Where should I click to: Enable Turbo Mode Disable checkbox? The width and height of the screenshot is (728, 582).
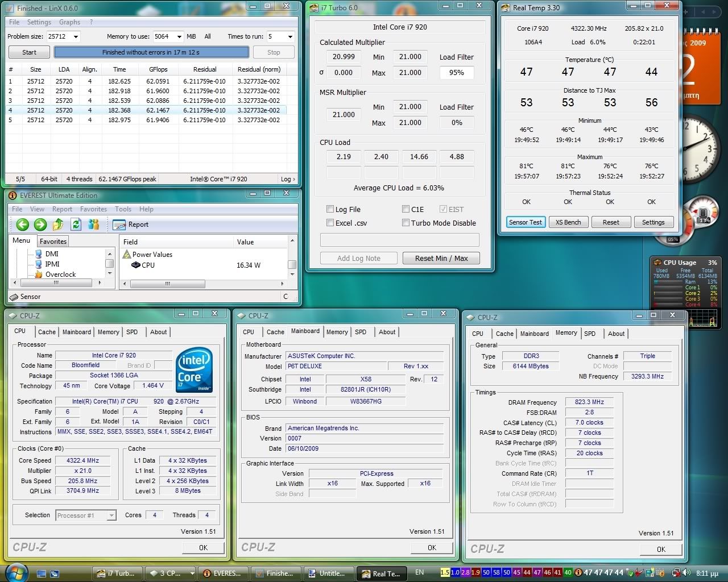pos(406,223)
